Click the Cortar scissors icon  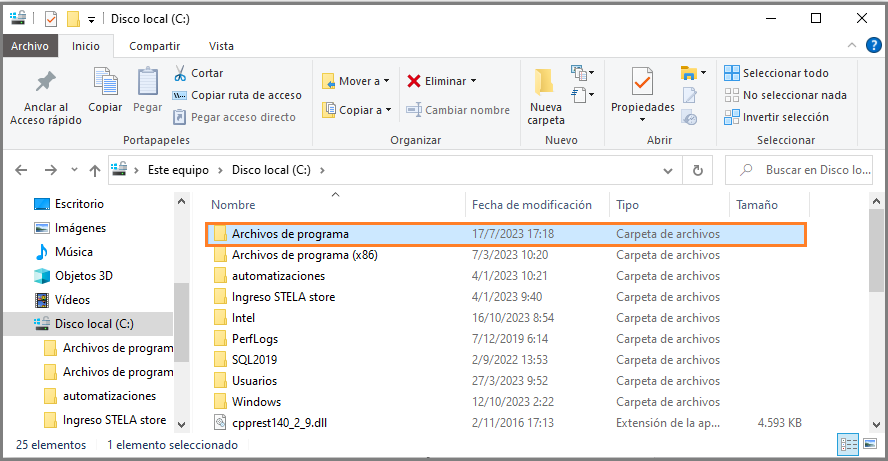click(x=180, y=73)
